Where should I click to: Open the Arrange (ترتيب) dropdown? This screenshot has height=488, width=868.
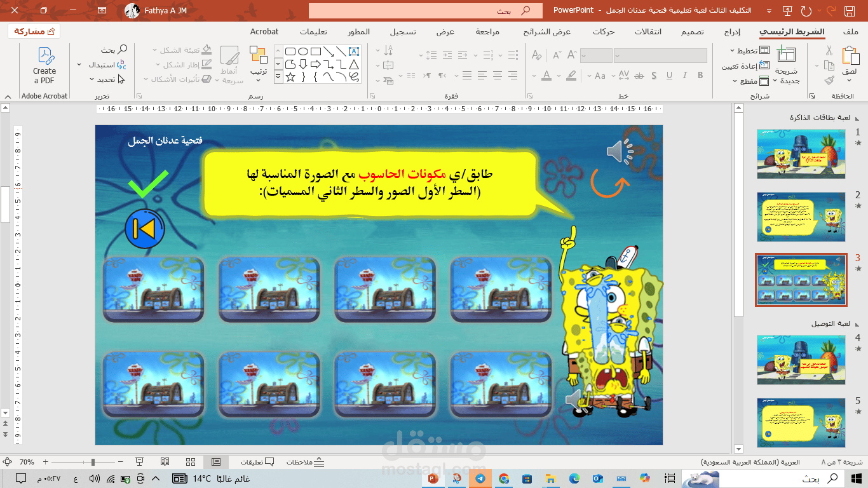258,64
